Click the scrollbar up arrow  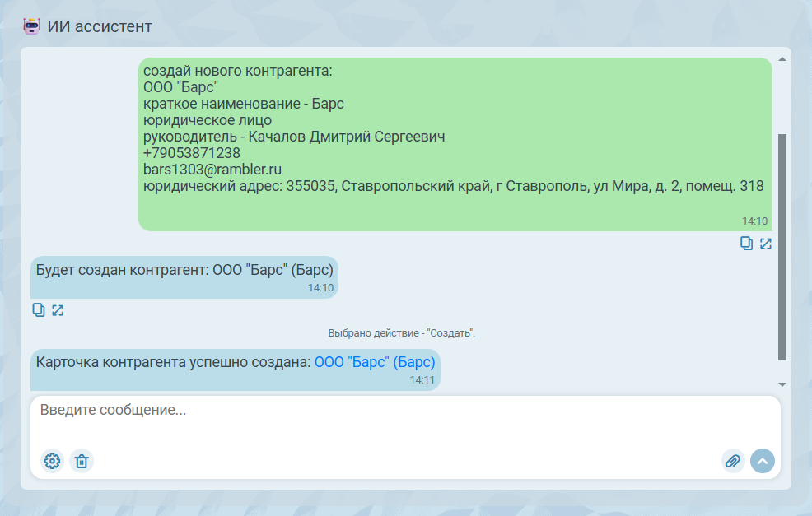pos(782,59)
